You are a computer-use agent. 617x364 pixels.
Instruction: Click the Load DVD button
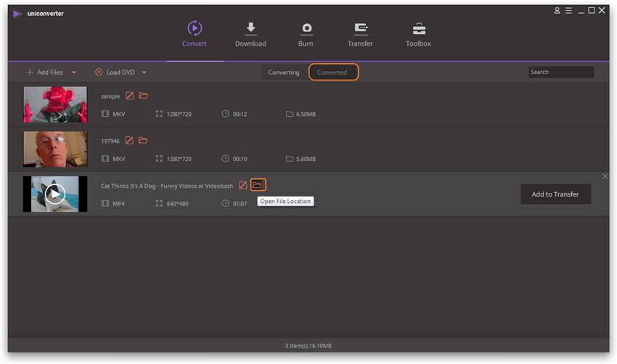(115, 73)
